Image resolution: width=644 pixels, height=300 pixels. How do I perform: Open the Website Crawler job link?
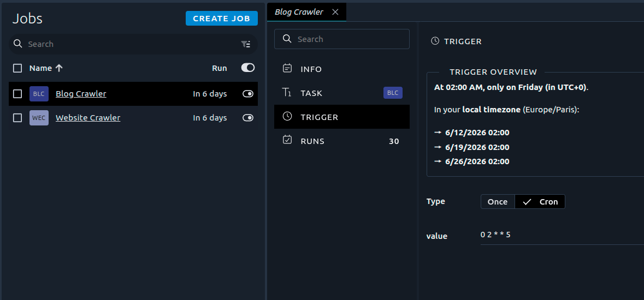88,118
